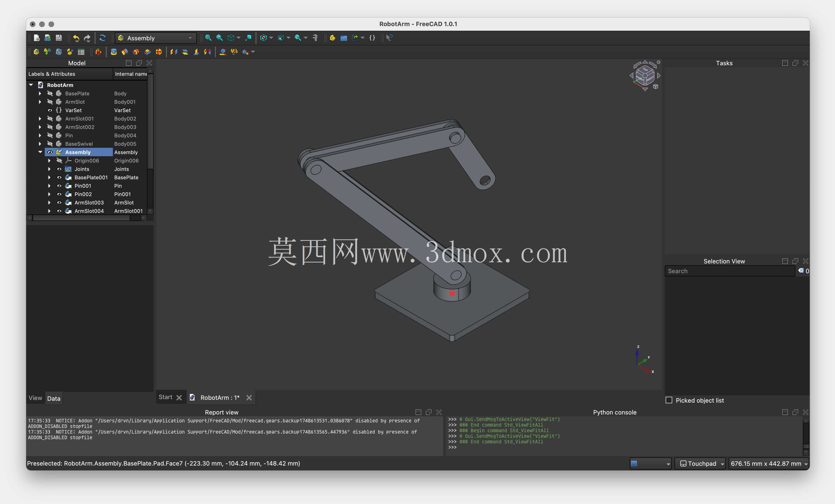
Task: Click the Internal name column header
Action: (x=130, y=74)
